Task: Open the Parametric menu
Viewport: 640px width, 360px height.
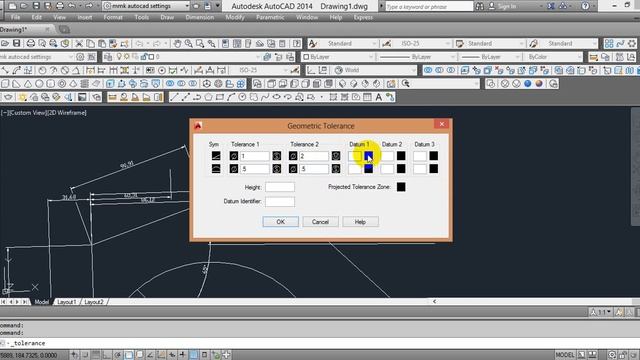Action: coord(270,17)
